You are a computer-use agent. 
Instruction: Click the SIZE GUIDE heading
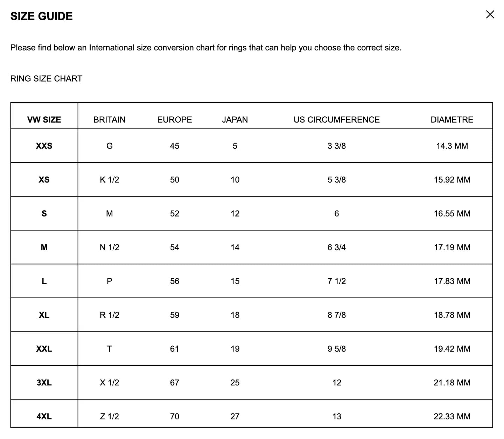pyautogui.click(x=42, y=16)
